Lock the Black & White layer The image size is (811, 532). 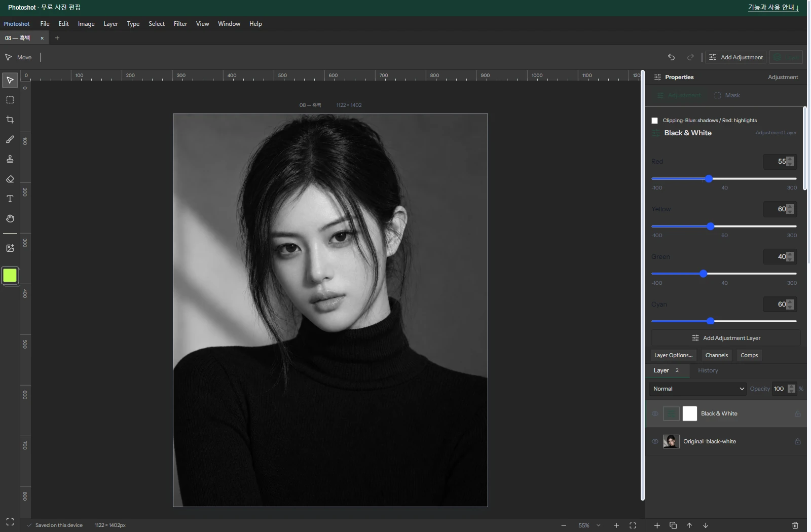(x=797, y=414)
